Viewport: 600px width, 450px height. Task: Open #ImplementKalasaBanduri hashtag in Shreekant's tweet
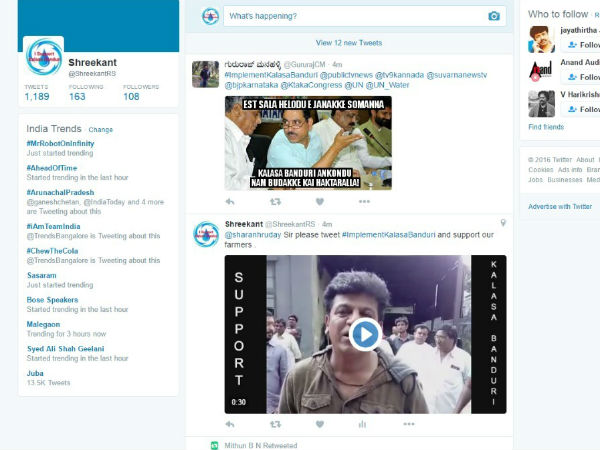point(388,235)
